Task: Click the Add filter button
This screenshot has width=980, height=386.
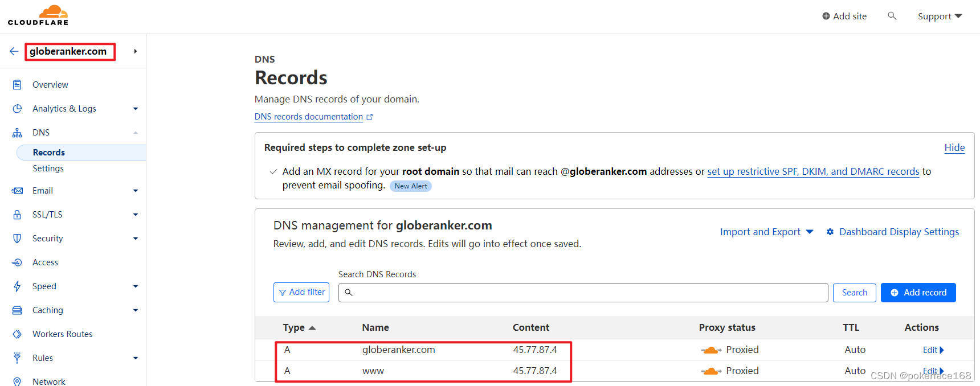Action: point(301,292)
